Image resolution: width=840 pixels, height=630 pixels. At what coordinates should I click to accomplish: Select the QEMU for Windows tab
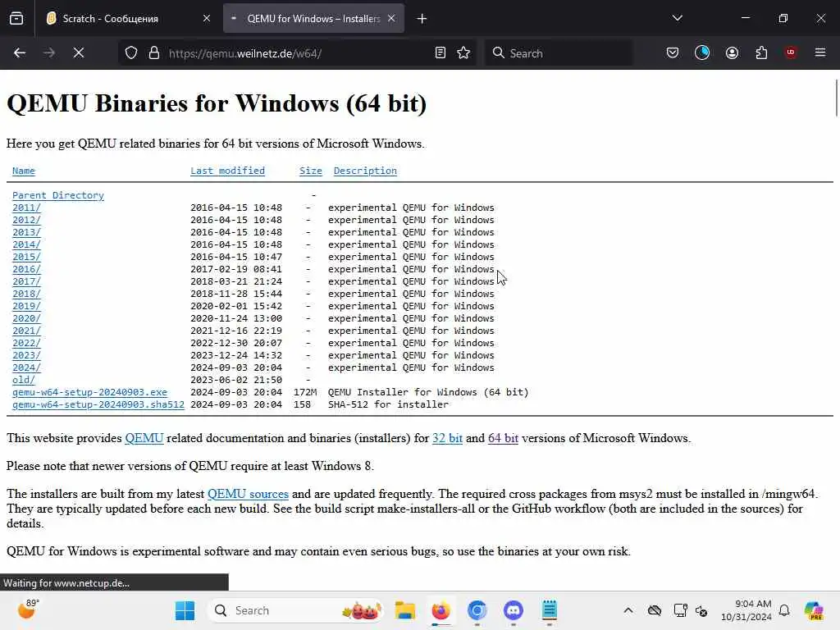[313, 18]
